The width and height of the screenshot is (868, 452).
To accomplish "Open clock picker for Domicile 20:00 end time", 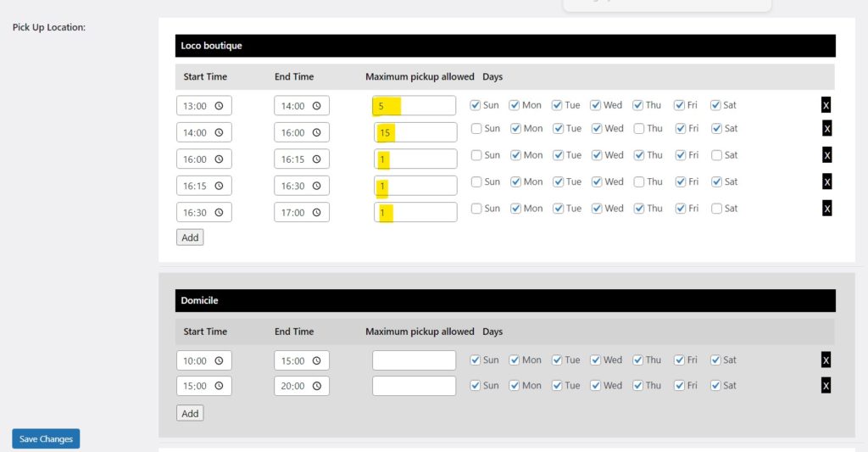I will tap(317, 386).
